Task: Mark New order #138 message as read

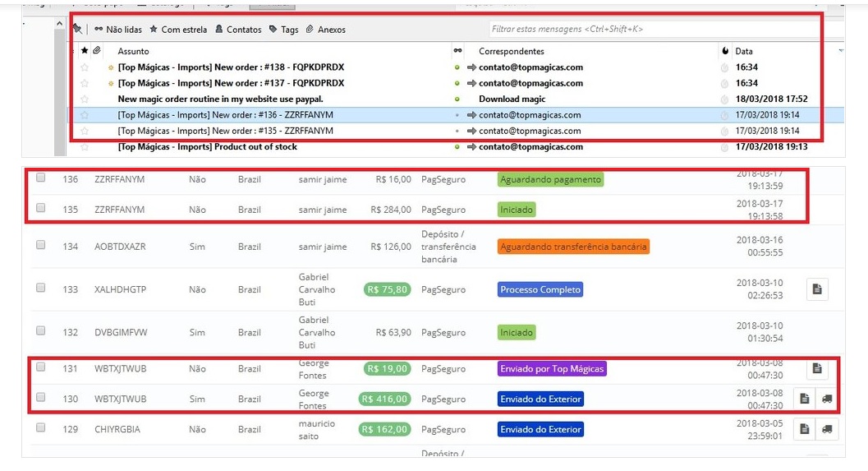Action: click(x=457, y=67)
